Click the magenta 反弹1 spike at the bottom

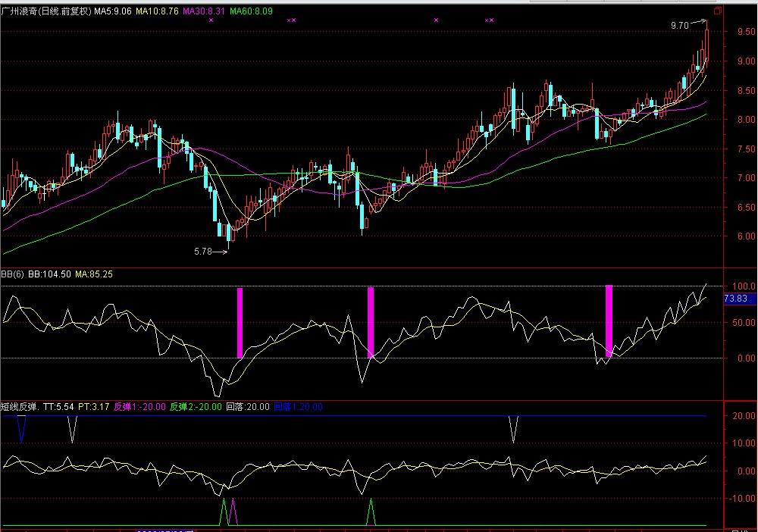[233, 512]
